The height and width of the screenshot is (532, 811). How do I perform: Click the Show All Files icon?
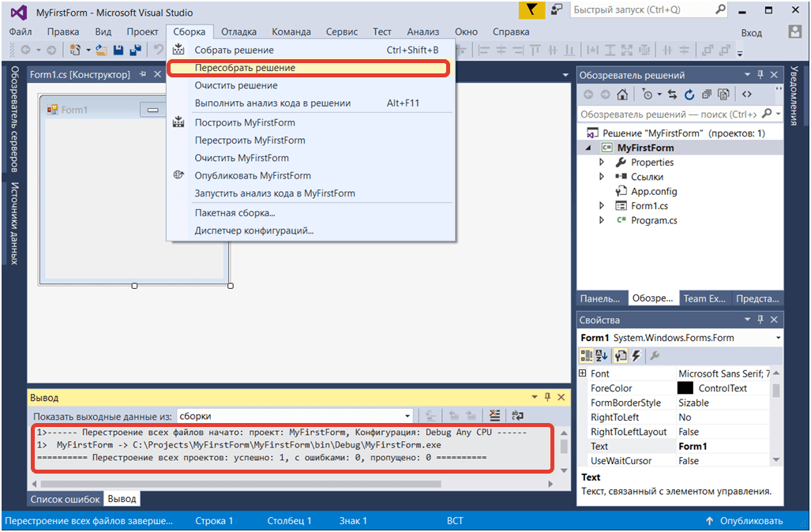[x=723, y=95]
